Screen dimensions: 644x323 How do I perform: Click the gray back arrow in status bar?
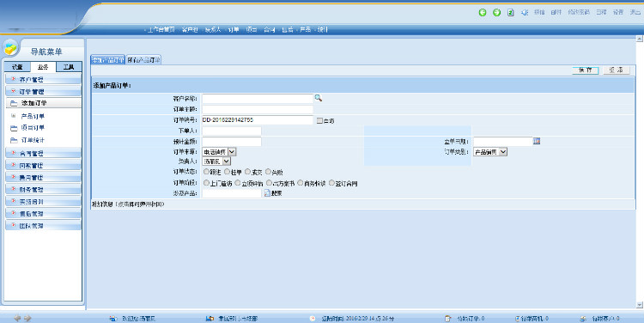click(x=17, y=318)
